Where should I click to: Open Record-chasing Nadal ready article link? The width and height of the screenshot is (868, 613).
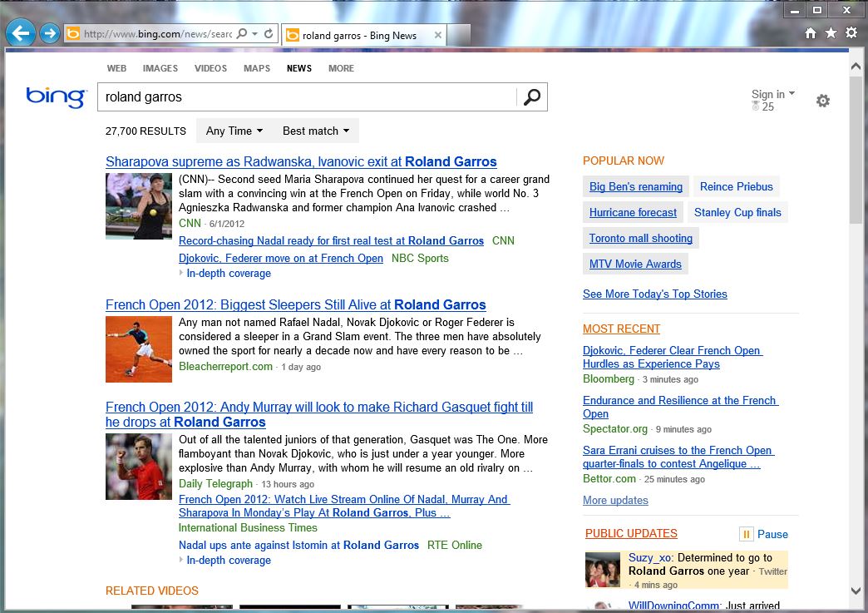331,241
